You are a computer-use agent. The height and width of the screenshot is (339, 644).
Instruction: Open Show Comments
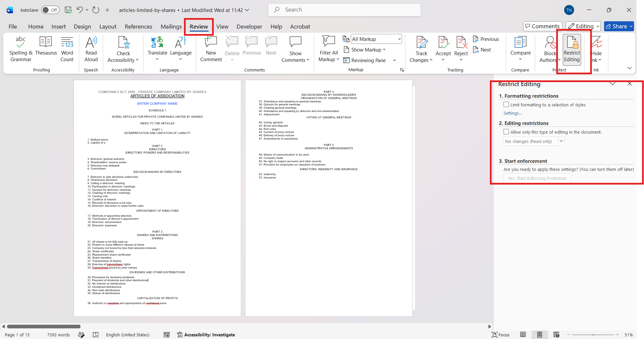point(295,49)
